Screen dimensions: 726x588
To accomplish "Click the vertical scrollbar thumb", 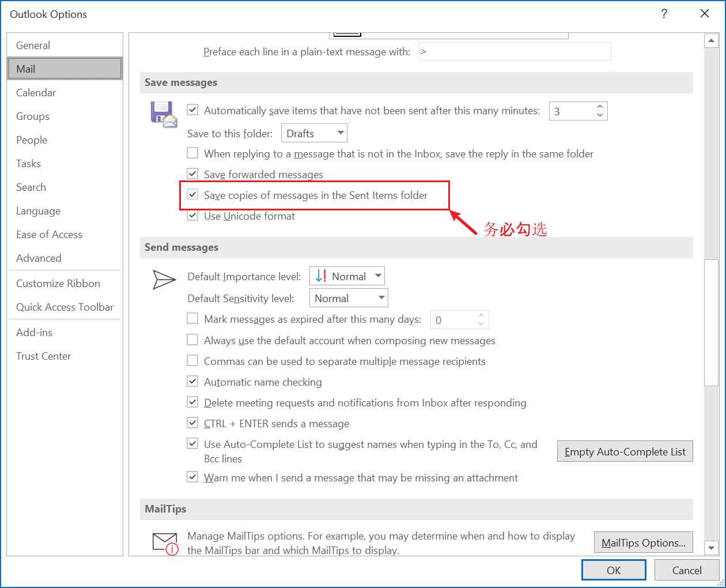I will (711, 323).
